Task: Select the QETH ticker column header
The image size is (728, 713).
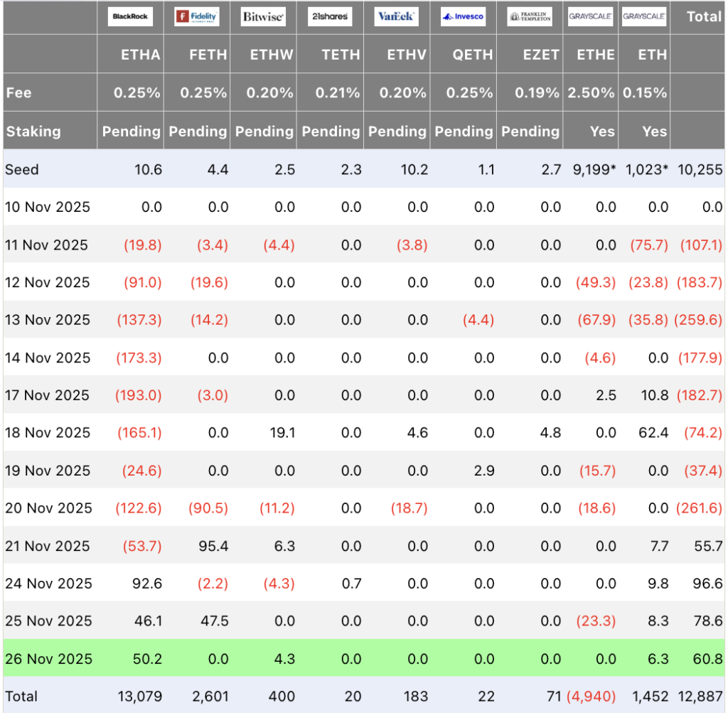Action: coord(473,55)
